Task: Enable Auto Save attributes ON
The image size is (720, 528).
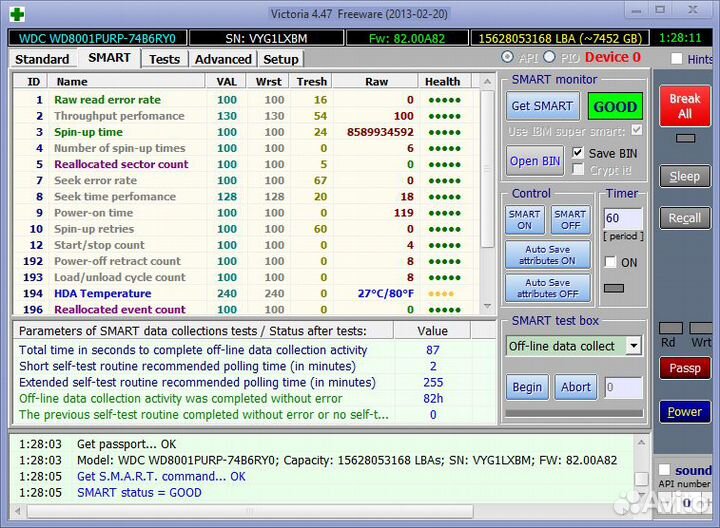Action: point(548,255)
